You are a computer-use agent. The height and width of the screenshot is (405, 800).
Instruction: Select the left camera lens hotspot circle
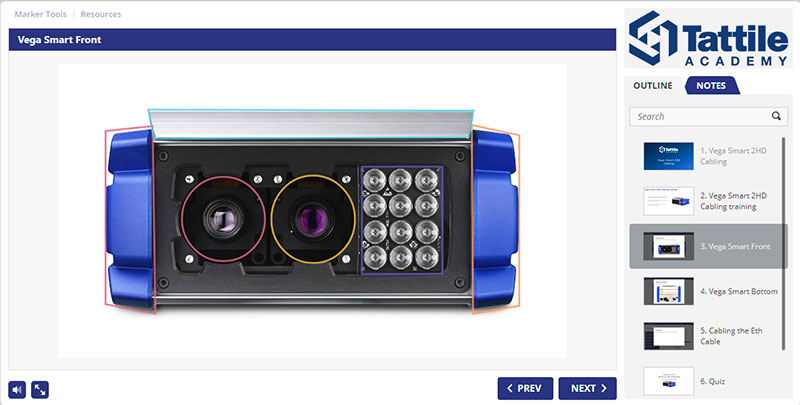click(x=223, y=219)
